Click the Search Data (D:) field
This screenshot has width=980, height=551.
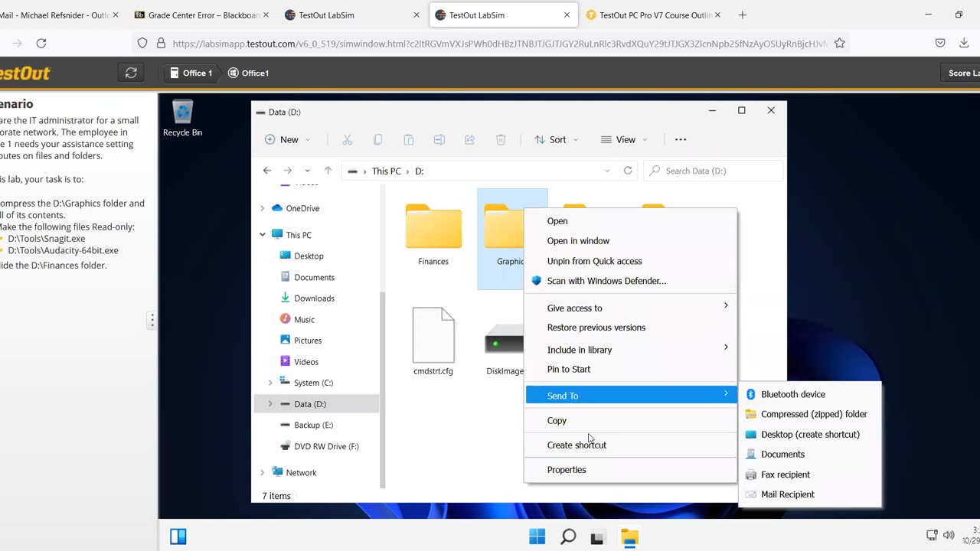click(x=713, y=171)
